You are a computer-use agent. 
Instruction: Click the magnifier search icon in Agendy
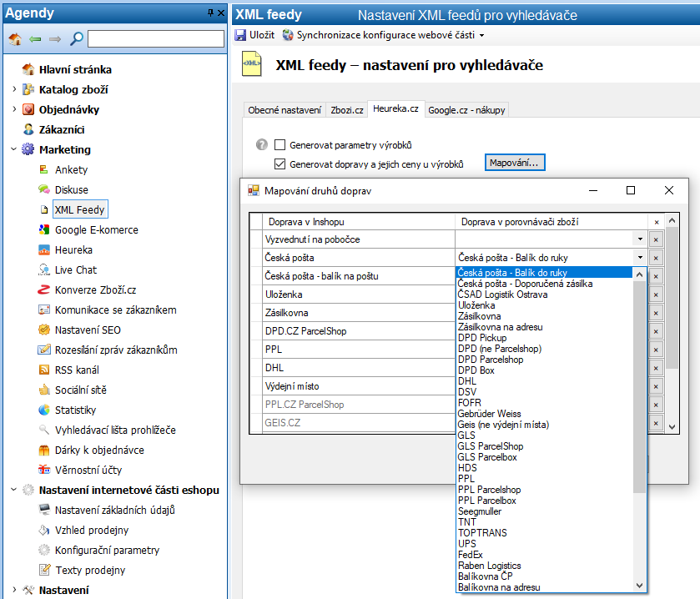pos(76,39)
